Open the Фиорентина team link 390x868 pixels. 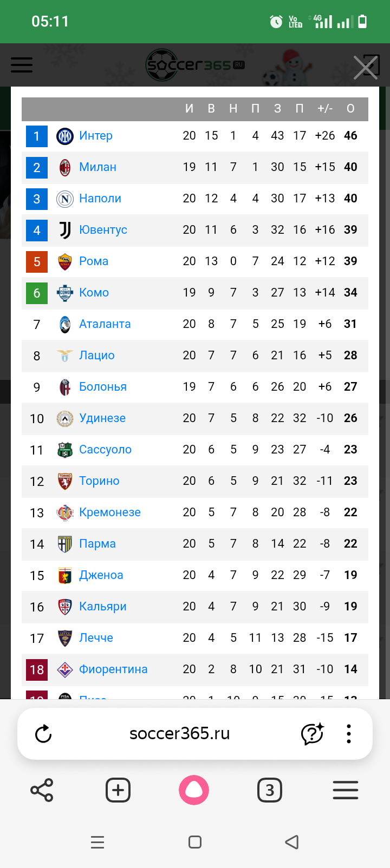(113, 669)
